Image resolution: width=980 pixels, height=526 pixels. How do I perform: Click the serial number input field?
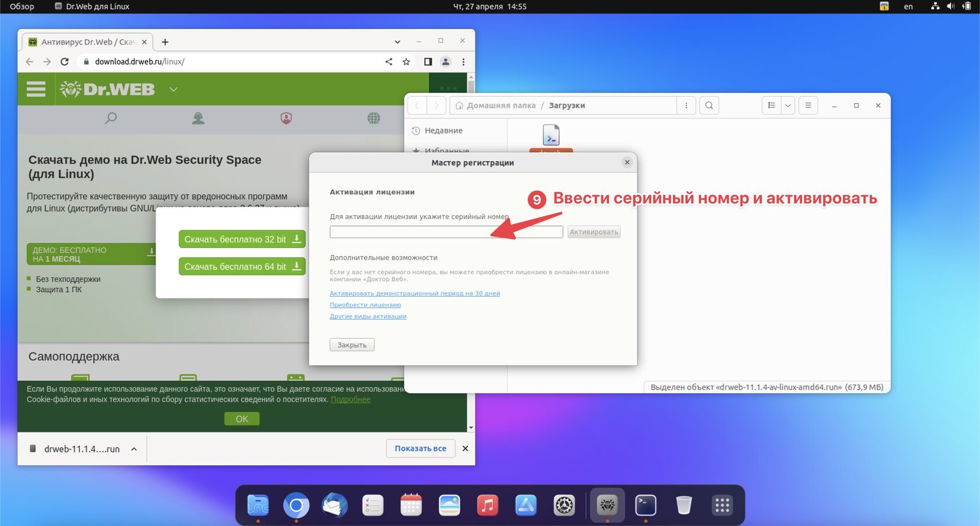446,232
